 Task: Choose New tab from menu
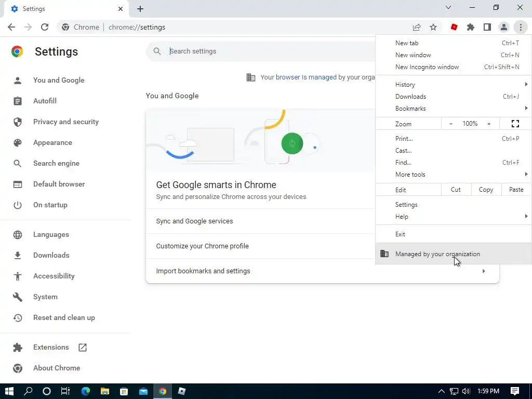454,43
